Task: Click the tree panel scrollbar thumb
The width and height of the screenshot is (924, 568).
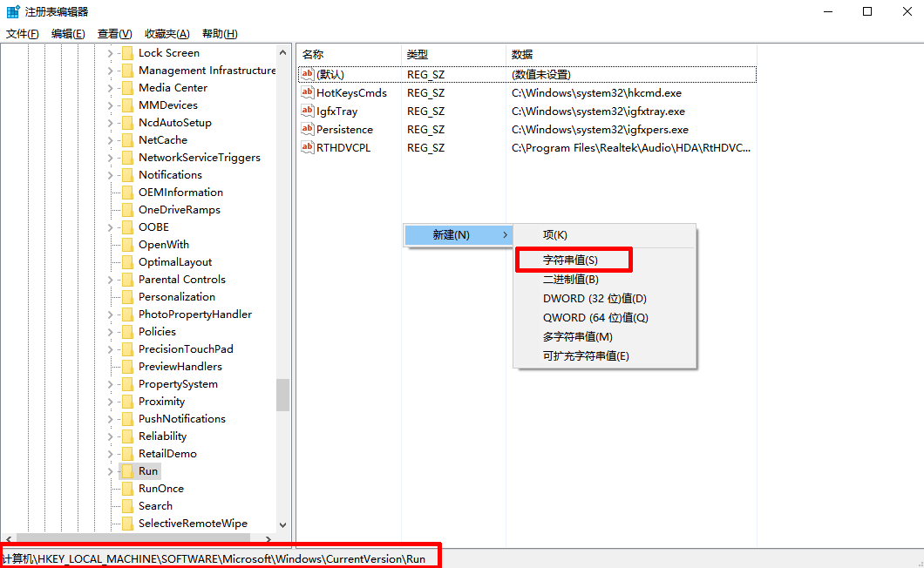Action: pos(282,395)
